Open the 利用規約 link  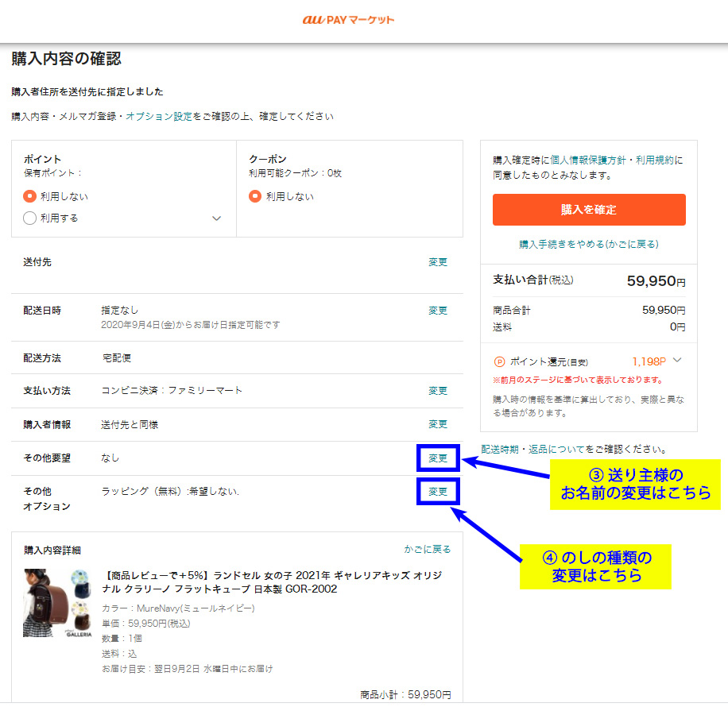coord(654,160)
